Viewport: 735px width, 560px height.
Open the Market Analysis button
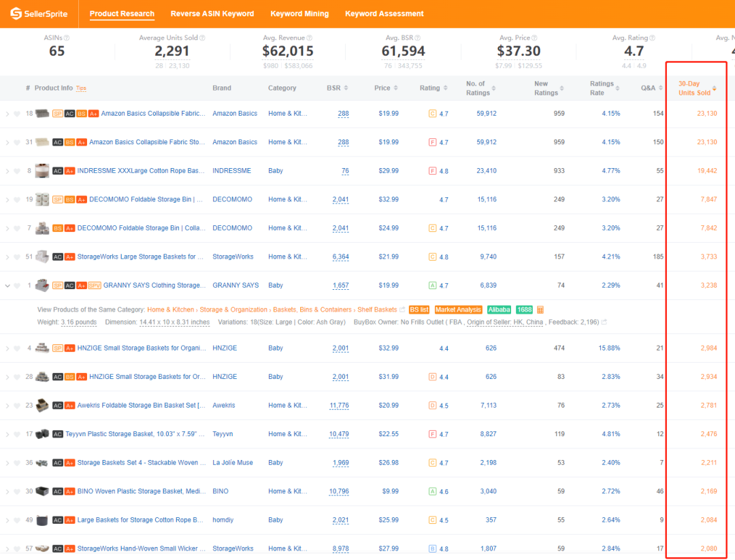[458, 310]
